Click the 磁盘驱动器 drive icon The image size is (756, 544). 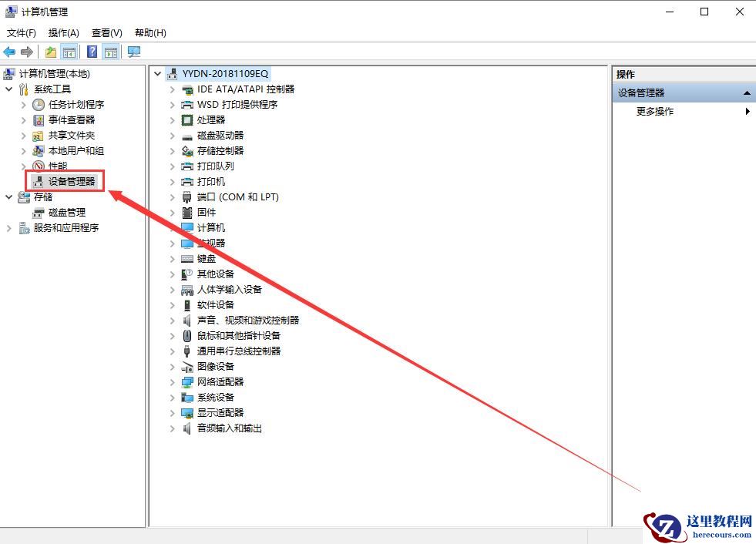point(187,136)
